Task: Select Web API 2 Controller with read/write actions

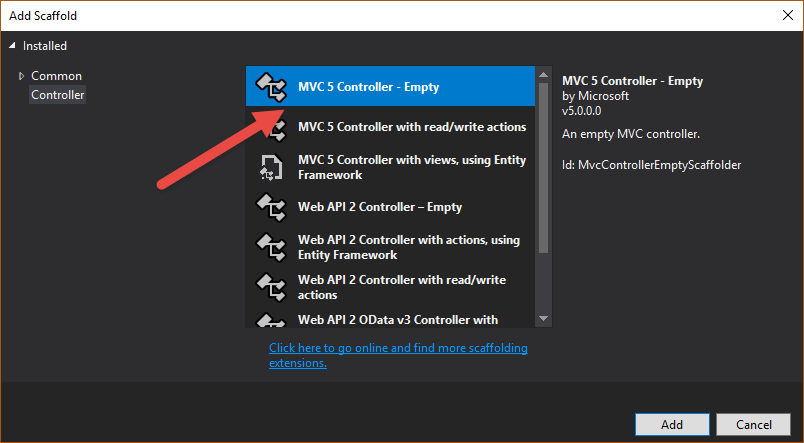Action: click(390, 287)
